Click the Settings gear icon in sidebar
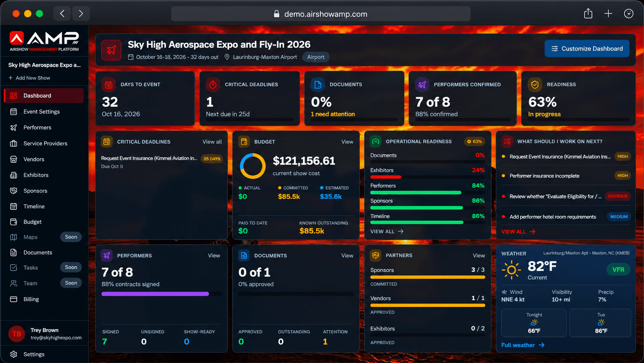The image size is (644, 363). pos(14,354)
